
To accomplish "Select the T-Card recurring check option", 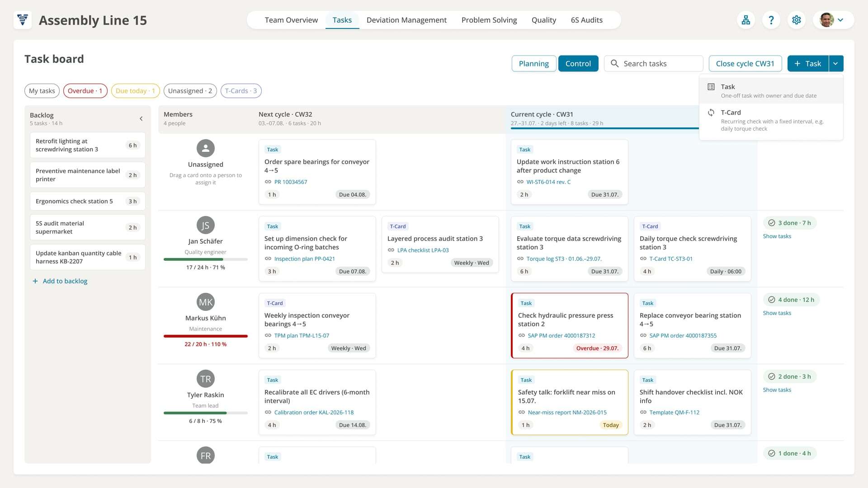I will (x=771, y=120).
